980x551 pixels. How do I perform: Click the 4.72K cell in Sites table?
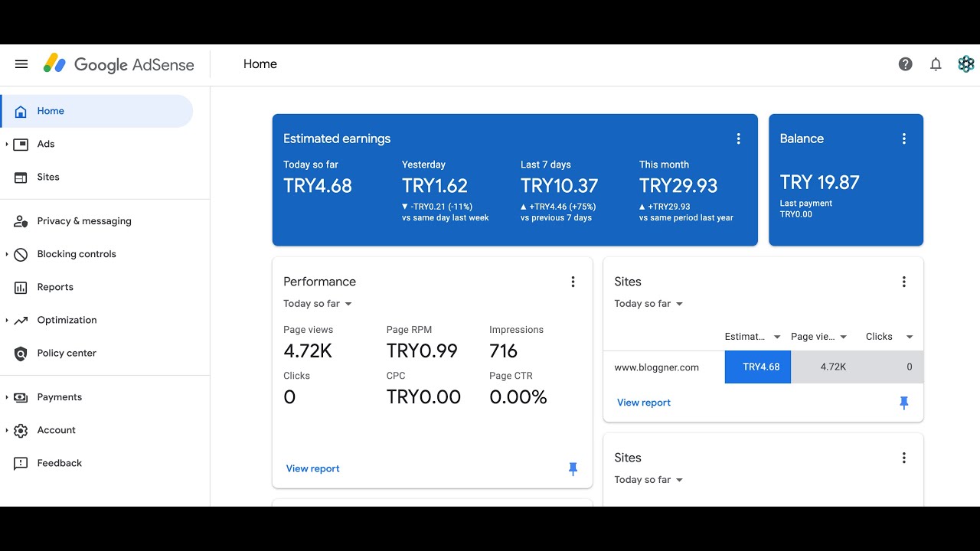click(x=825, y=367)
